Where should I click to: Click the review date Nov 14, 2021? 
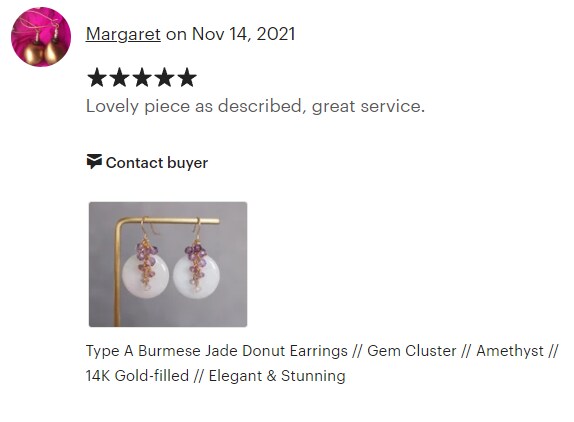click(x=243, y=34)
